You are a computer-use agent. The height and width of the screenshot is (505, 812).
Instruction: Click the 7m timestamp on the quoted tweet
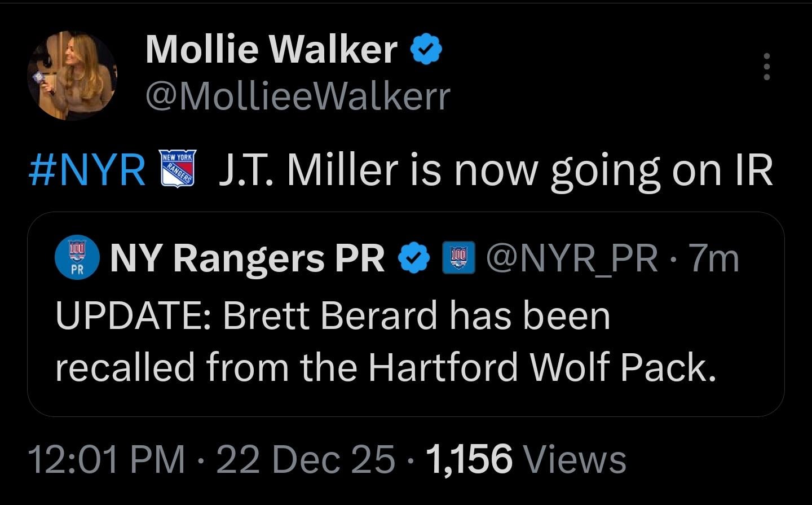click(713, 257)
